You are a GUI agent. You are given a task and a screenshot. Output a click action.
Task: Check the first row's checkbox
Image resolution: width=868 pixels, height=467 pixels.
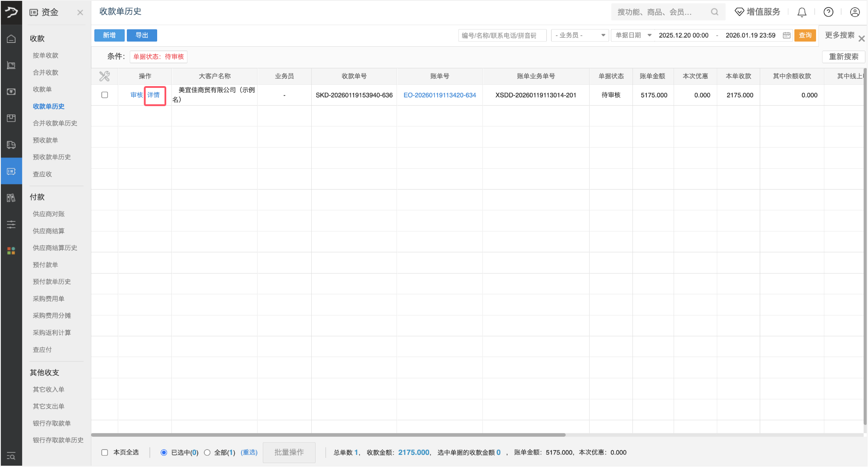coord(105,95)
